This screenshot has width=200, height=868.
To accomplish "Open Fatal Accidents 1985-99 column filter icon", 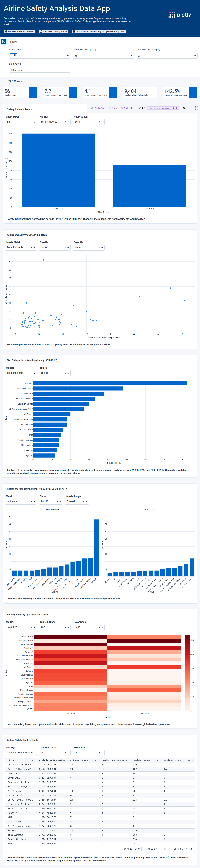I will click(126, 760).
